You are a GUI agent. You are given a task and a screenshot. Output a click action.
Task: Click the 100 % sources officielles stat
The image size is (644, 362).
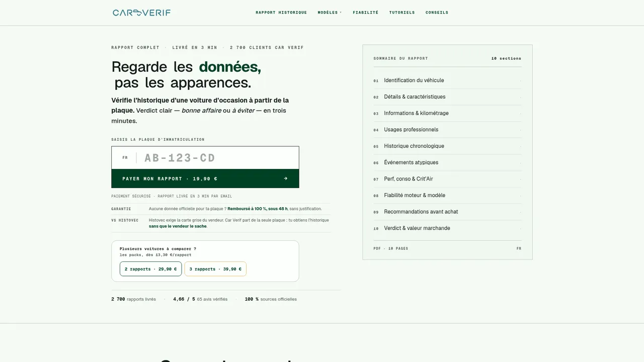coord(271,299)
